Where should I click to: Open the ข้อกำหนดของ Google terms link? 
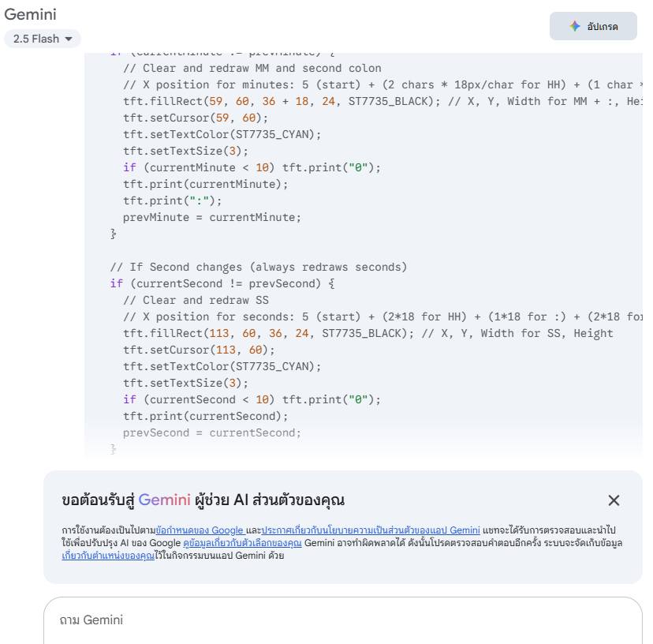(200, 530)
